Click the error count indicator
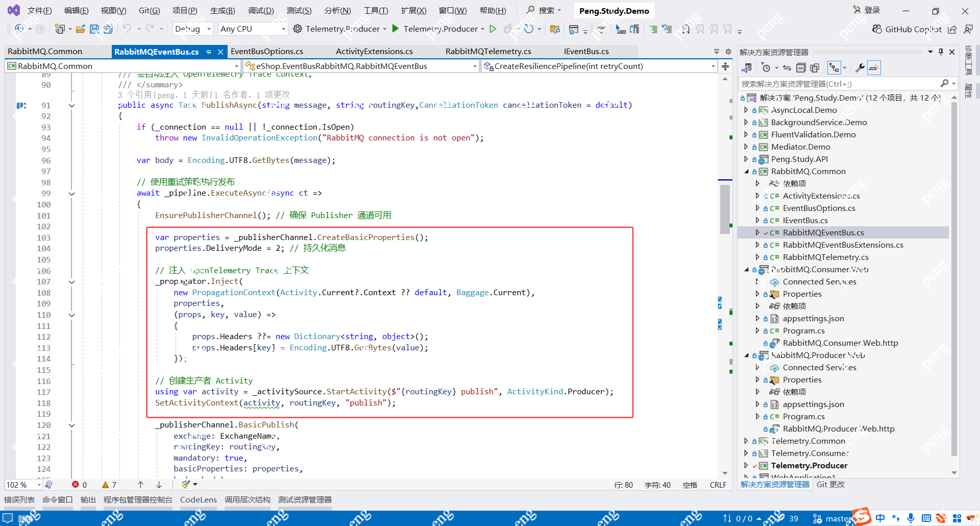 click(x=80, y=485)
